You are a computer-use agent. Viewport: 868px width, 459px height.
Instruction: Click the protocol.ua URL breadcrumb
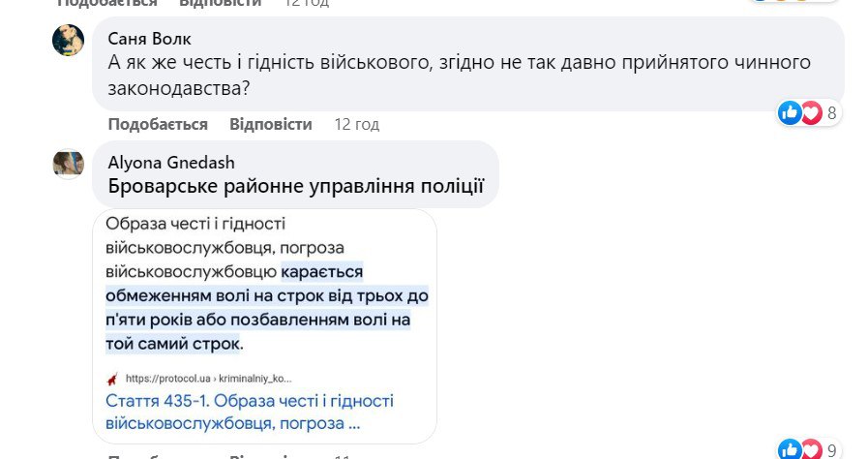tap(208, 378)
